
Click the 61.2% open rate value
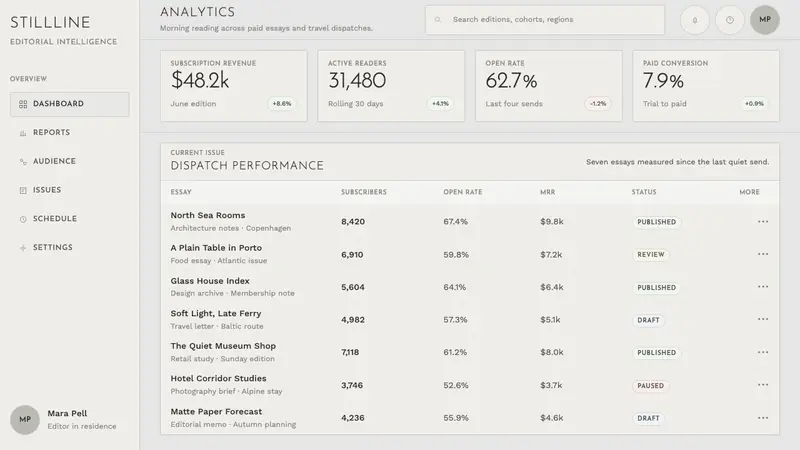(x=455, y=353)
